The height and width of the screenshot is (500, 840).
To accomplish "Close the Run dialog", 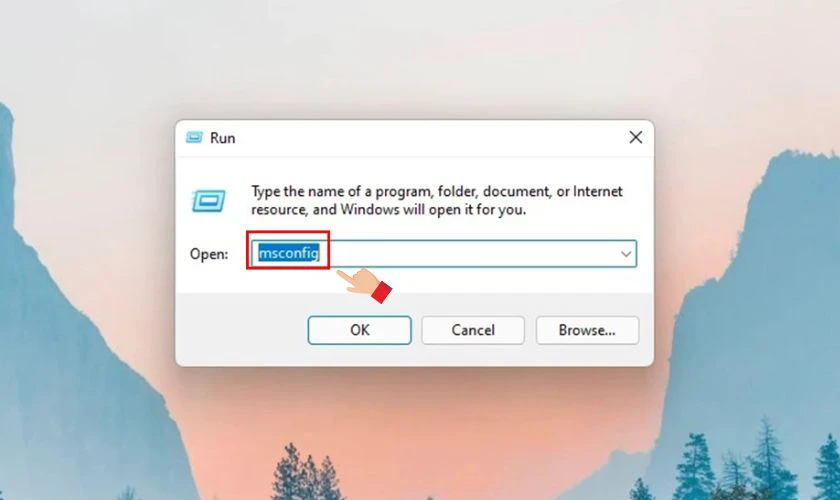I will pos(635,138).
